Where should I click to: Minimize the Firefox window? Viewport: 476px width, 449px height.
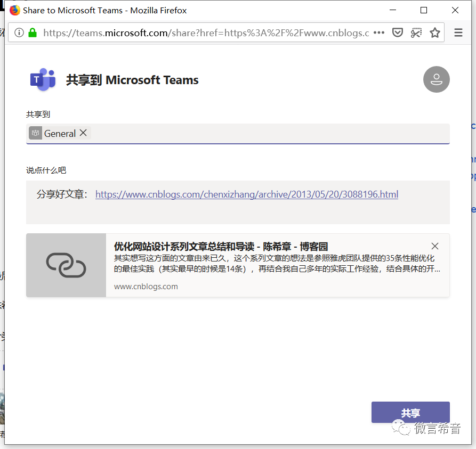coord(393,10)
